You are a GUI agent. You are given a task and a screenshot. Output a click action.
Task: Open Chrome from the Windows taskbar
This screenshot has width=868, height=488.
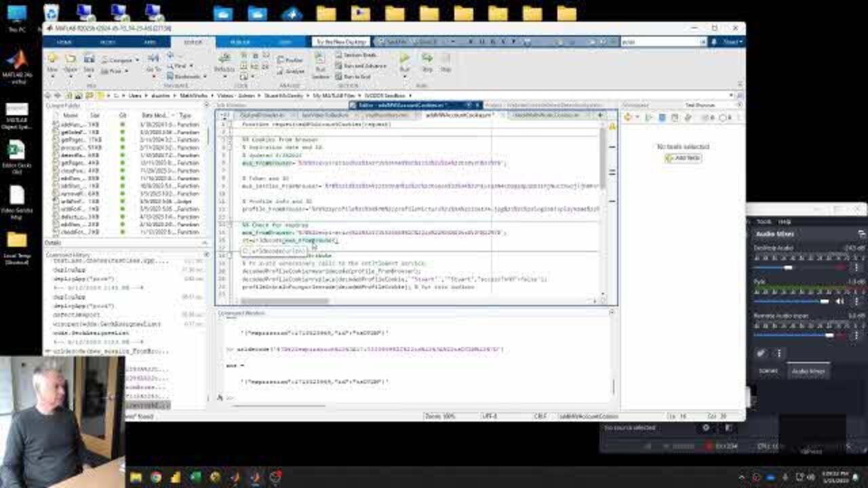[x=155, y=478]
